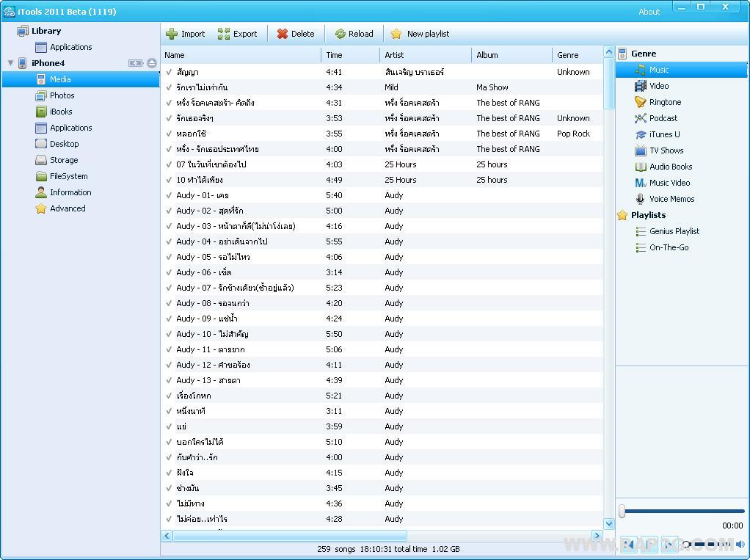Sort songs by Time column
The image size is (750, 560).
(x=351, y=55)
